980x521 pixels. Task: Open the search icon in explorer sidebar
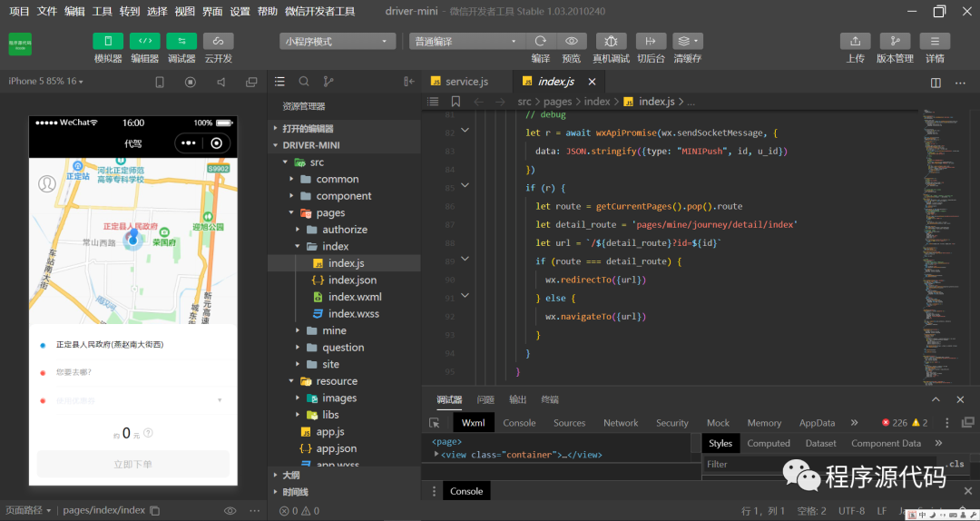coord(304,82)
